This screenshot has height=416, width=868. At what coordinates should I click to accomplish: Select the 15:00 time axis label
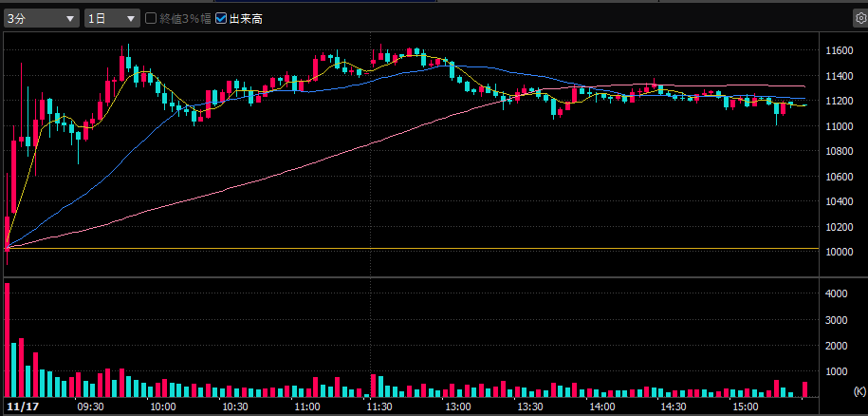[745, 407]
